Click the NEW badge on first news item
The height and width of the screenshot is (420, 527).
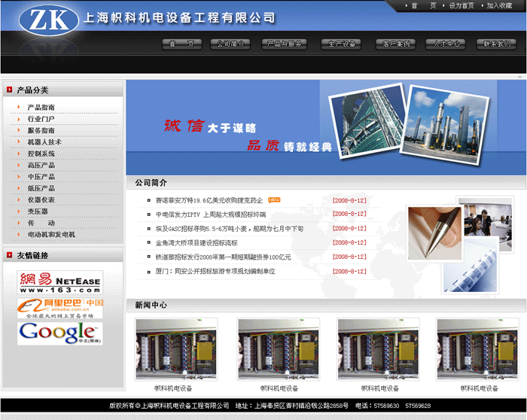(274, 200)
